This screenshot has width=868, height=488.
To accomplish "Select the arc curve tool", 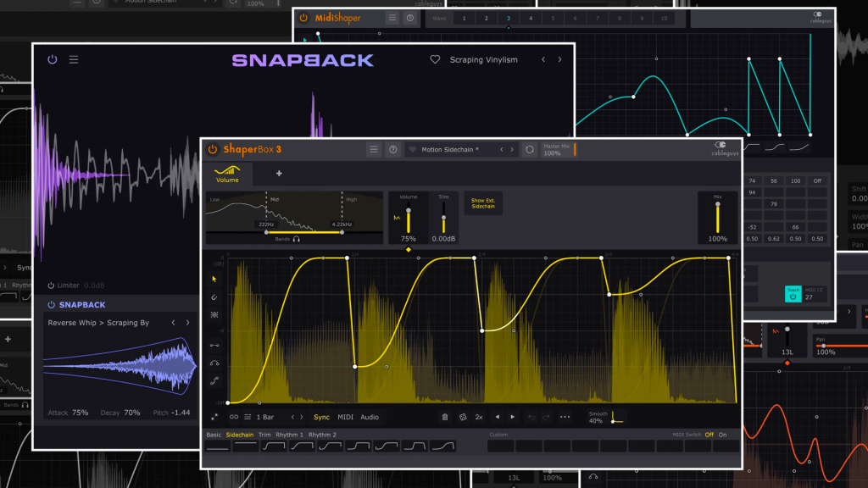I will tap(214, 363).
